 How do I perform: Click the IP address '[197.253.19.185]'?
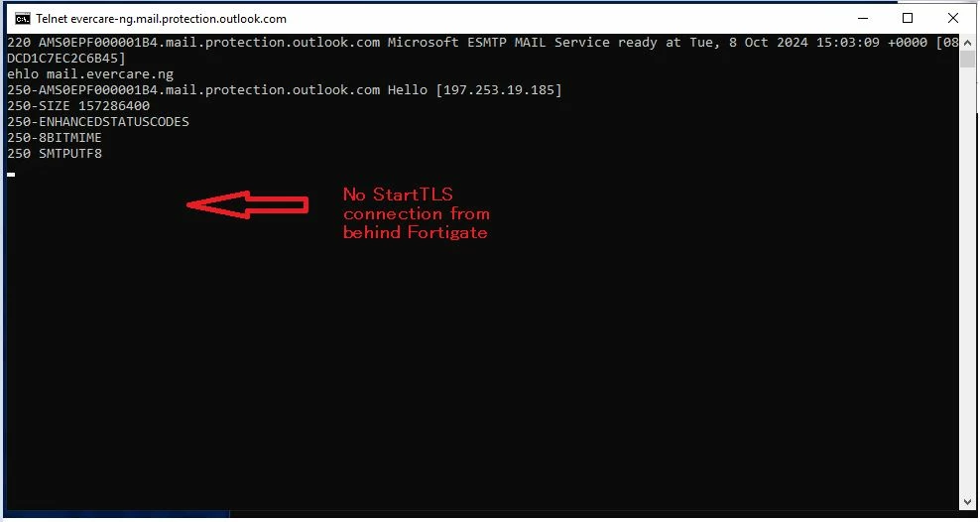coord(499,90)
